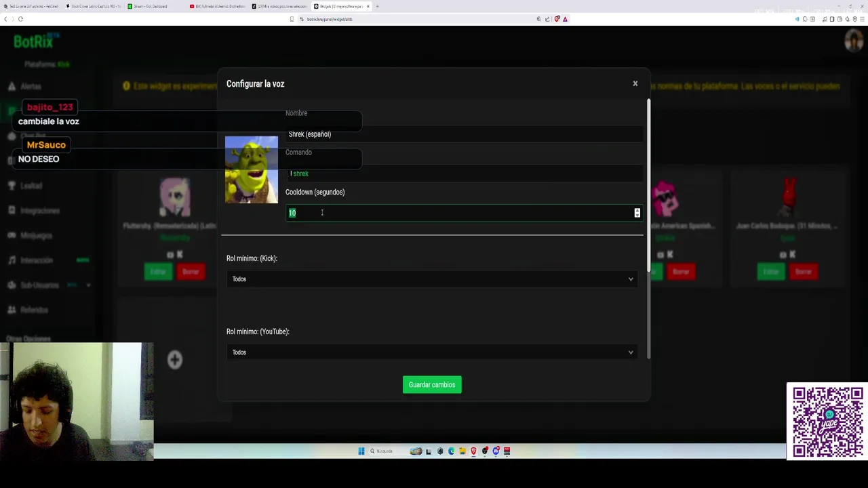Click the Interacción music note icon

[12, 260]
